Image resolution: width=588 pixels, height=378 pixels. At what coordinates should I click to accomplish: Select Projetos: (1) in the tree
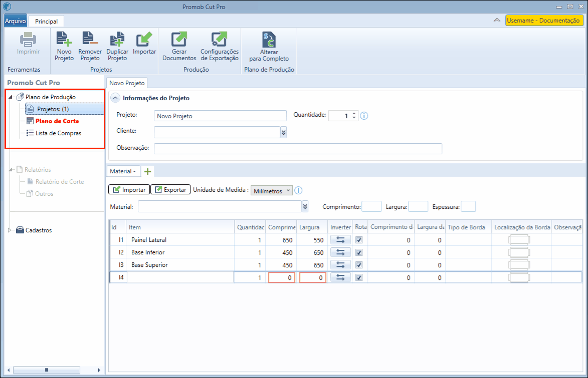64,109
